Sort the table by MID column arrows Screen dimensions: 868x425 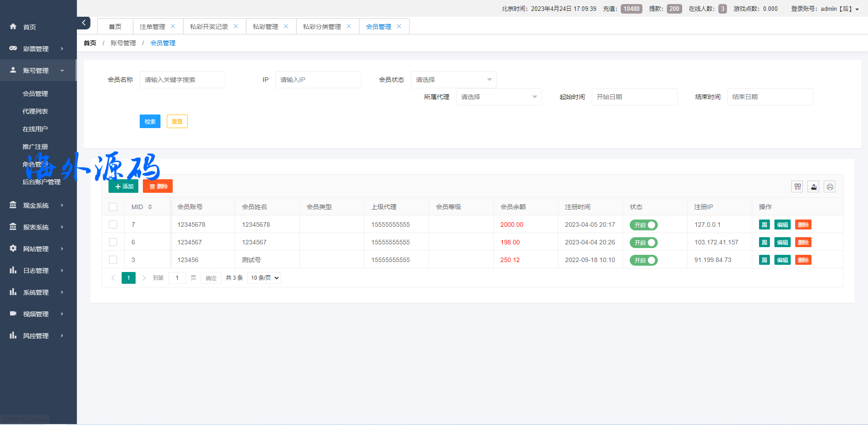[150, 207]
